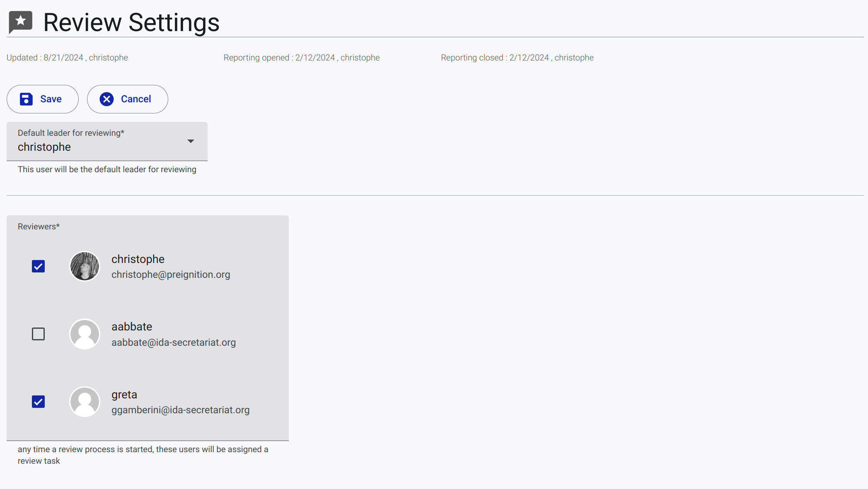Enable aabbate as a reviewer

pos(38,334)
